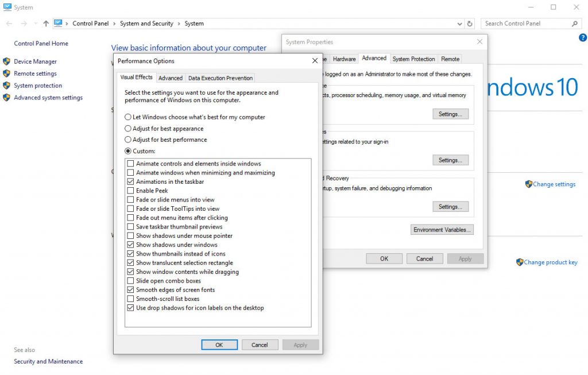Click the blue help question mark icon
The height and width of the screenshot is (375, 588).
pos(582,37)
